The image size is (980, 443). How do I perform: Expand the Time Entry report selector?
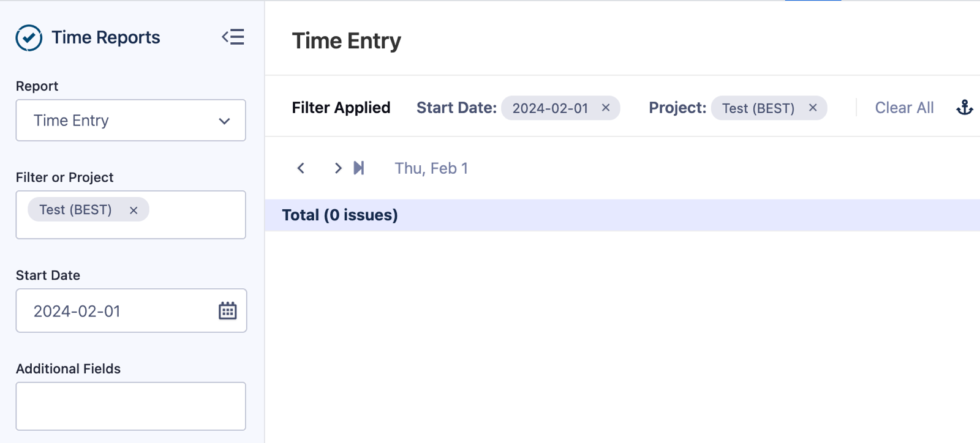pyautogui.click(x=223, y=121)
